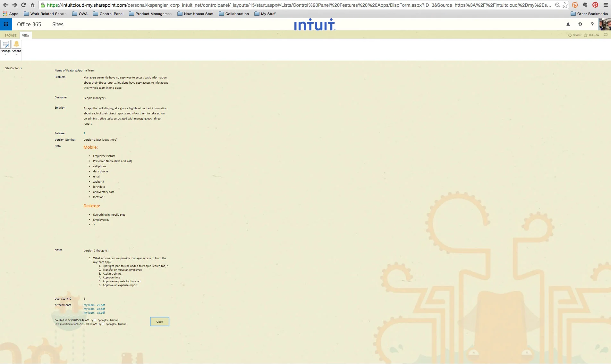Click the Close button at the bottom

[159, 321]
